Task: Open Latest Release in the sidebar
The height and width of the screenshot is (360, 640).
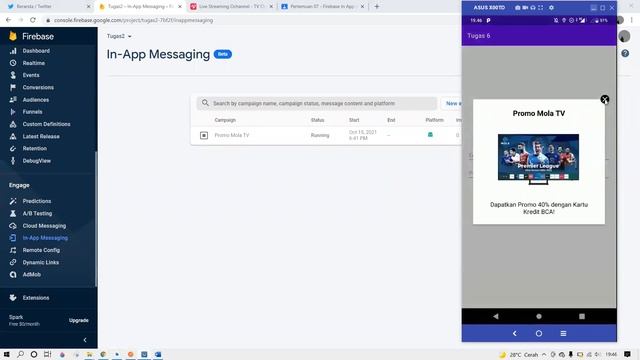Action: 41,136
